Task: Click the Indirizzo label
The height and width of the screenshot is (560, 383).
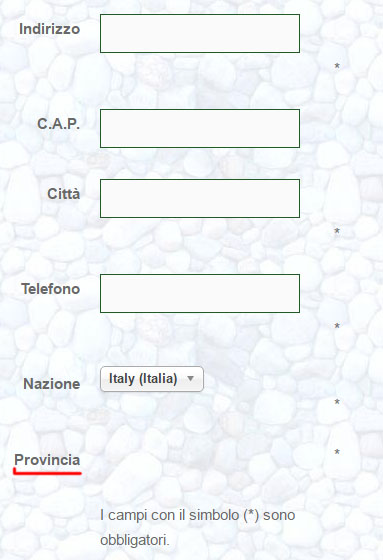Action: point(49,29)
